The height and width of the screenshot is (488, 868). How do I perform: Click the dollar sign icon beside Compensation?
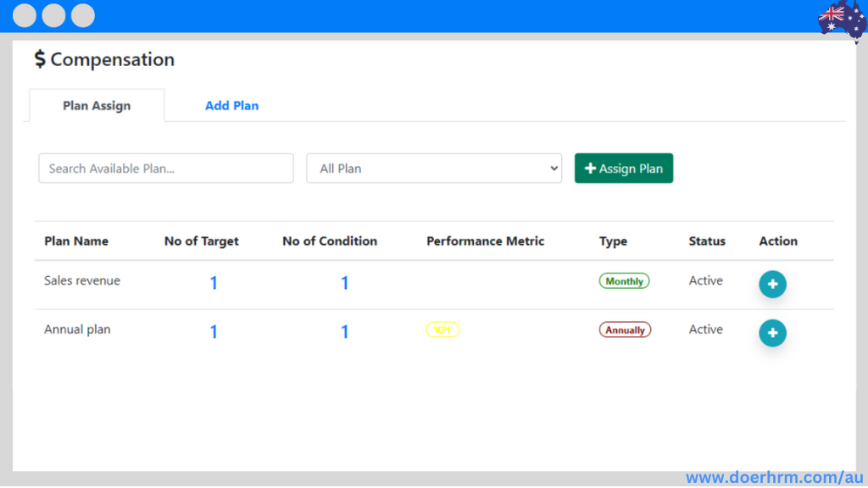coord(40,58)
